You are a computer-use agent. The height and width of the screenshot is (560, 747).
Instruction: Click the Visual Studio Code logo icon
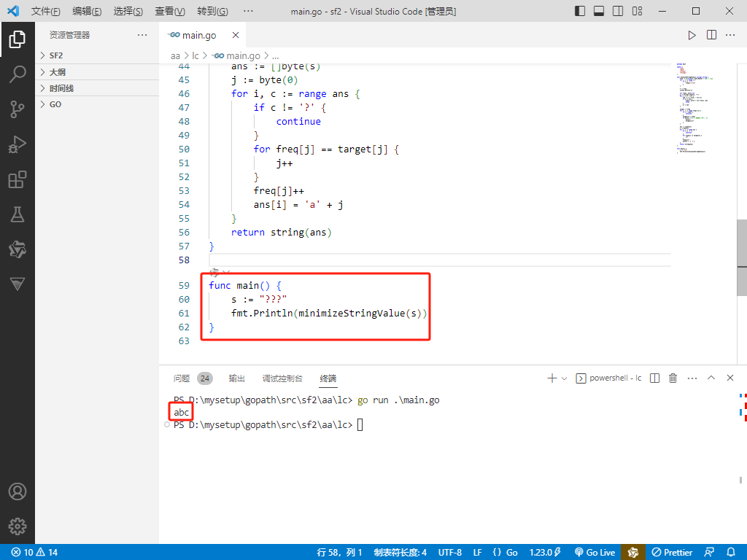[x=13, y=10]
